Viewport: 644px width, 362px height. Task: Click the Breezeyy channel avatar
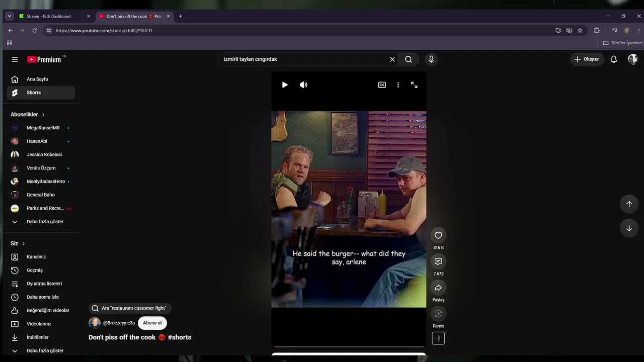tap(95, 323)
